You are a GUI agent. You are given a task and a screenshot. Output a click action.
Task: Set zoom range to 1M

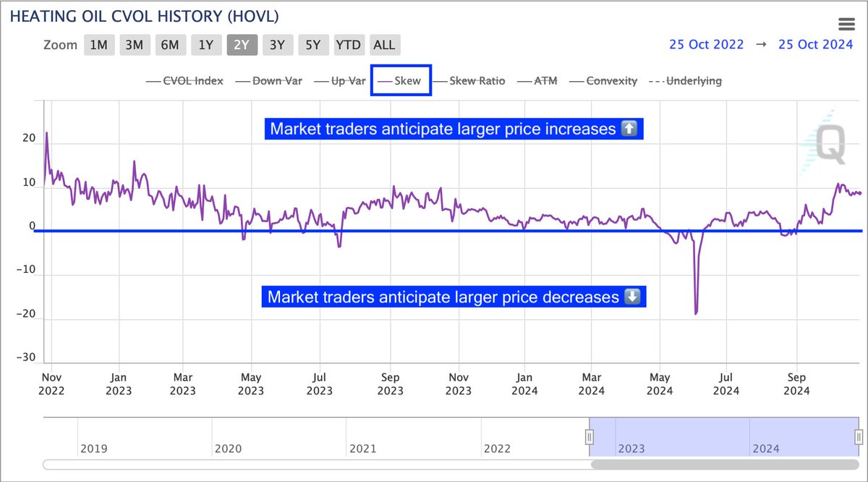click(x=98, y=45)
